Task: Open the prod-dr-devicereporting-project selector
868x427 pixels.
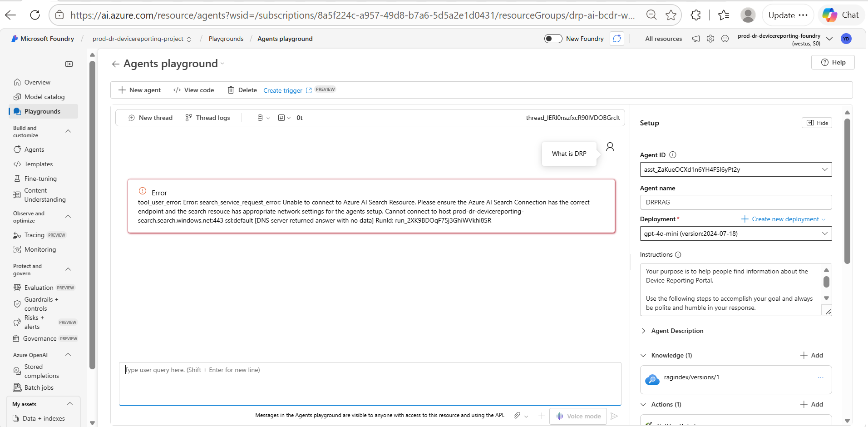Action: pos(142,39)
